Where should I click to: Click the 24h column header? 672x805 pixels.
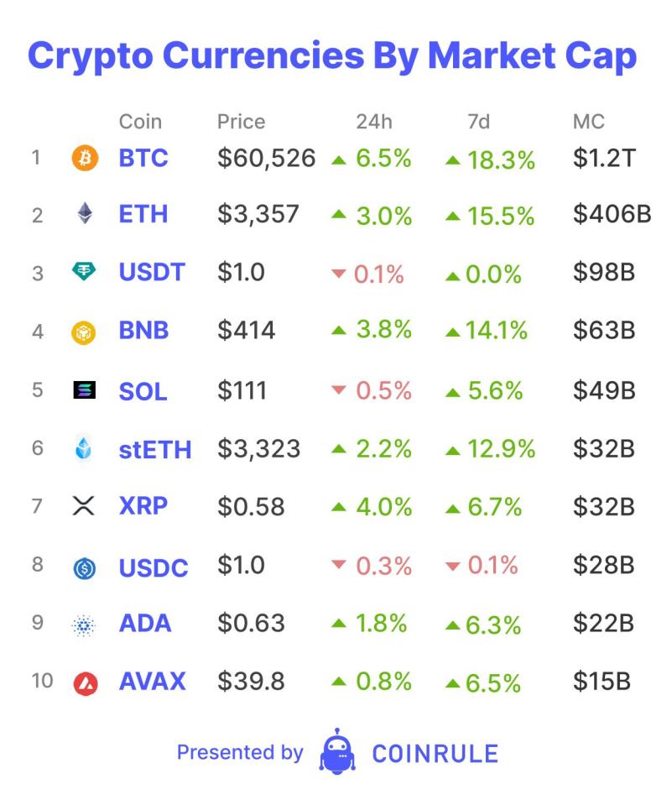tap(373, 122)
